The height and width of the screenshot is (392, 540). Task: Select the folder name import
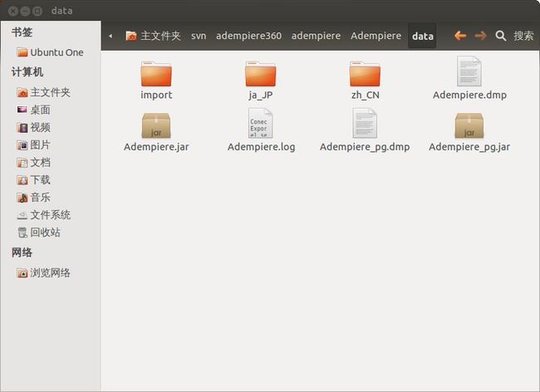click(x=156, y=95)
